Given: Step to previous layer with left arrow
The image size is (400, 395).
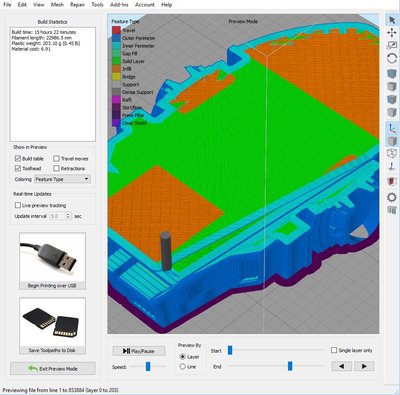Looking at the screenshot, I should 342,366.
